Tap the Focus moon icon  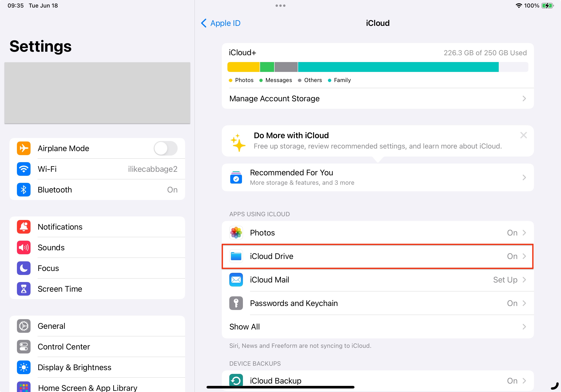(x=24, y=268)
